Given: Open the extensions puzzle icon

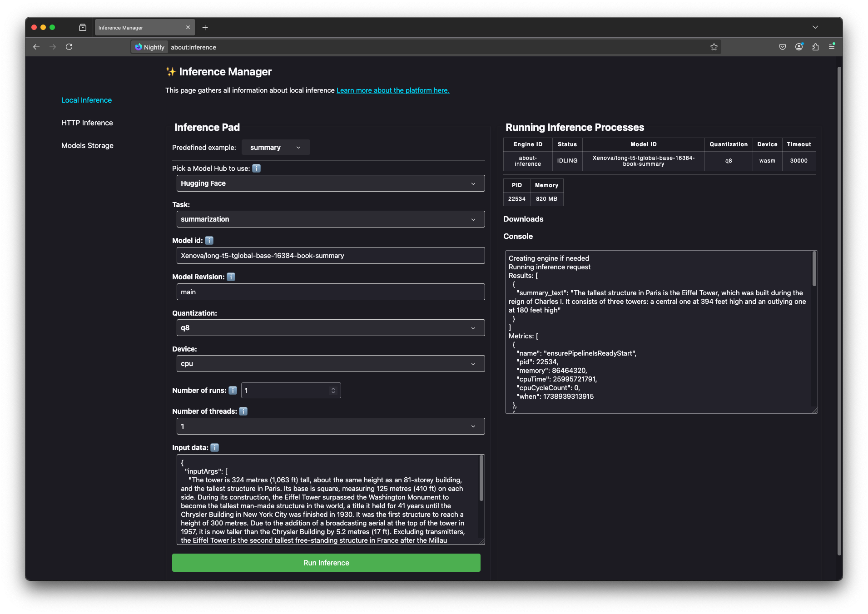Looking at the screenshot, I should 815,47.
